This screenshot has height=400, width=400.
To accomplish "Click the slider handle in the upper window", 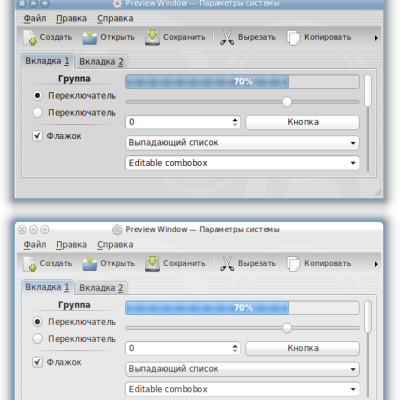I will tap(287, 102).
